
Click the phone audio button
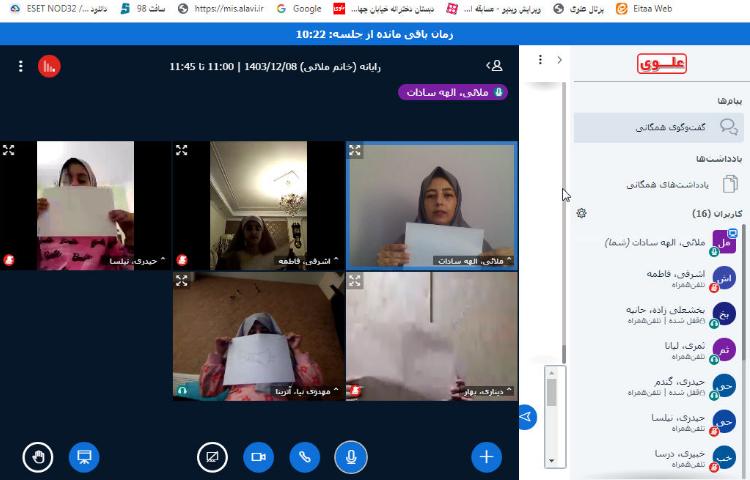pyautogui.click(x=304, y=457)
